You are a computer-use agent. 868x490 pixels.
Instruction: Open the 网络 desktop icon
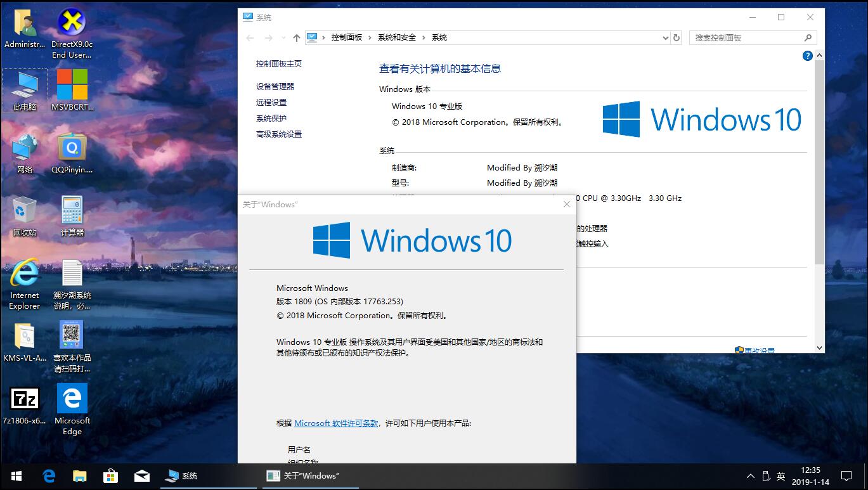point(24,154)
